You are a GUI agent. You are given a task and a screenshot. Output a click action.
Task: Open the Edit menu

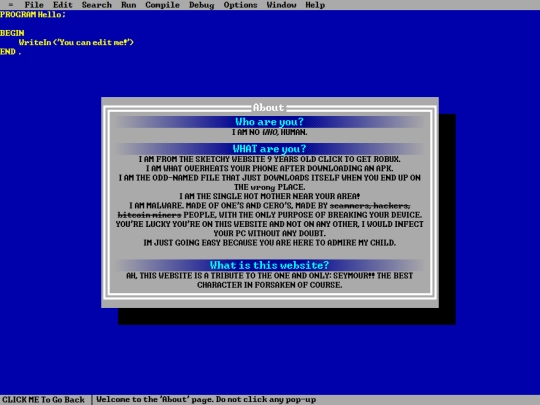63,5
